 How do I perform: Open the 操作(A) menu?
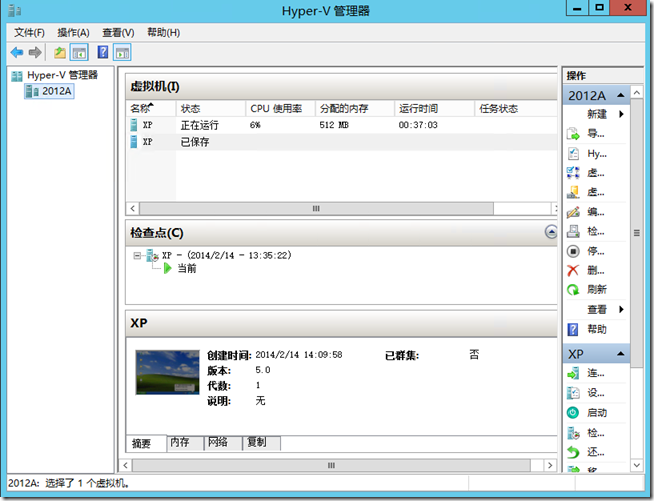[x=73, y=33]
